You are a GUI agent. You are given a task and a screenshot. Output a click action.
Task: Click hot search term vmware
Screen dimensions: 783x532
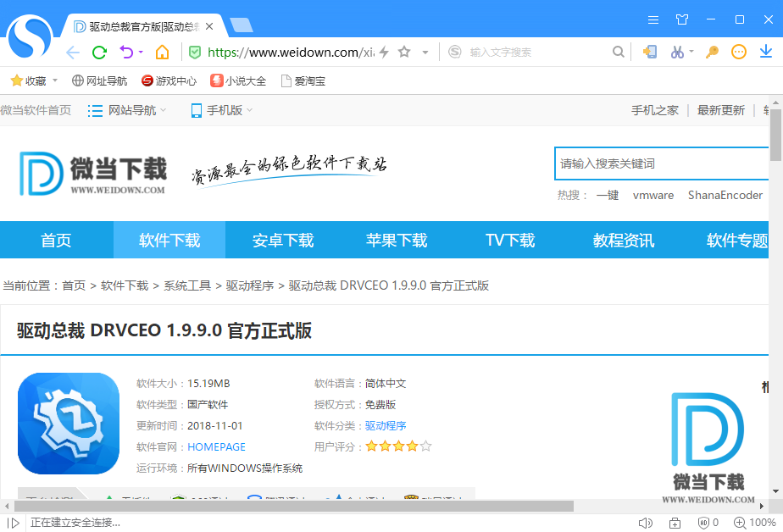pyautogui.click(x=653, y=195)
